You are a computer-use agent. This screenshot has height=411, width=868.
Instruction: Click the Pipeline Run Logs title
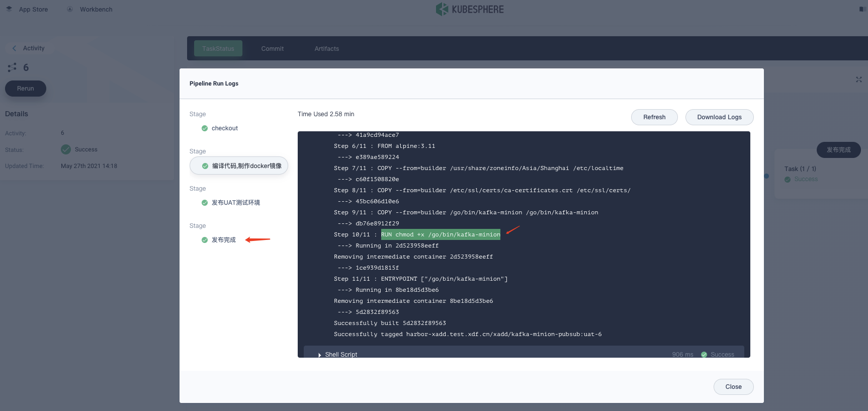click(x=214, y=84)
